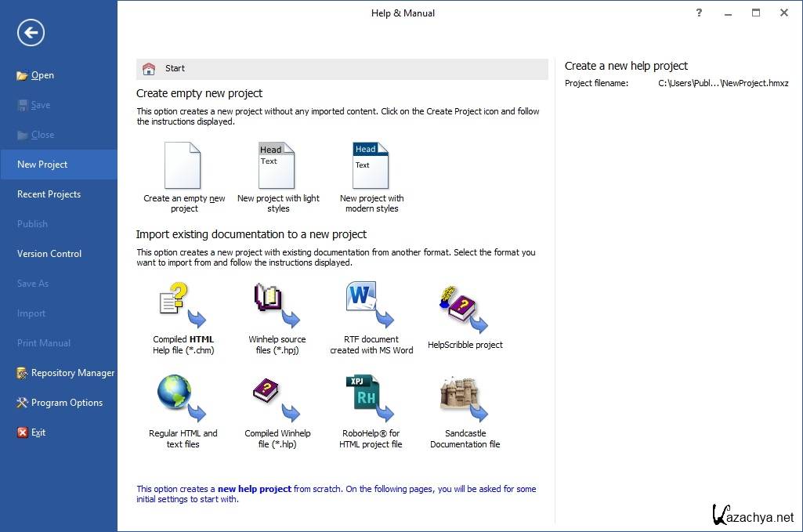Import a HelpScribble project

click(465, 308)
